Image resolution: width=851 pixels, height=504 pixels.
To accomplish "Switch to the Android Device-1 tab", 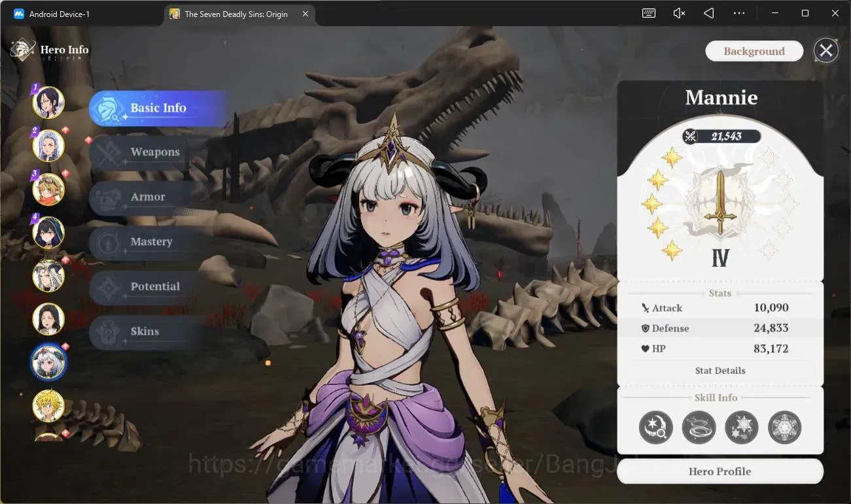I will point(60,14).
